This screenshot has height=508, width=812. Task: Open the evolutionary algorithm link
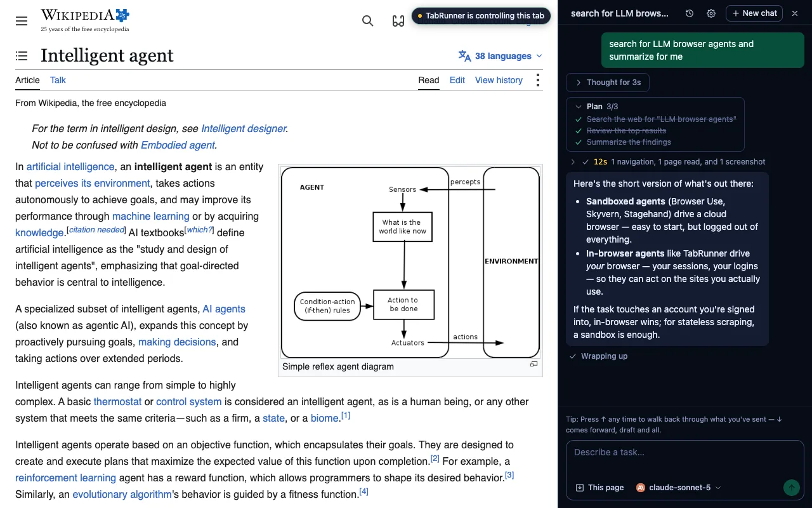pyautogui.click(x=122, y=494)
